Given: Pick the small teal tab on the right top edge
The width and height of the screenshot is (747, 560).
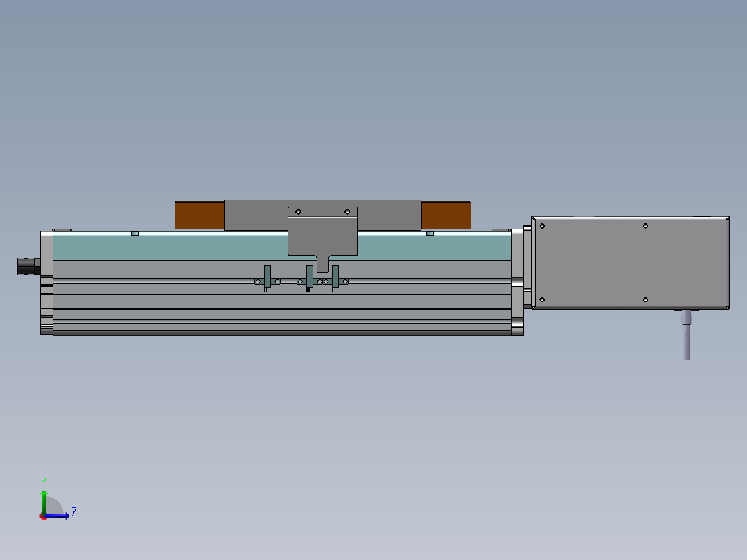Looking at the screenshot, I should 430,234.
